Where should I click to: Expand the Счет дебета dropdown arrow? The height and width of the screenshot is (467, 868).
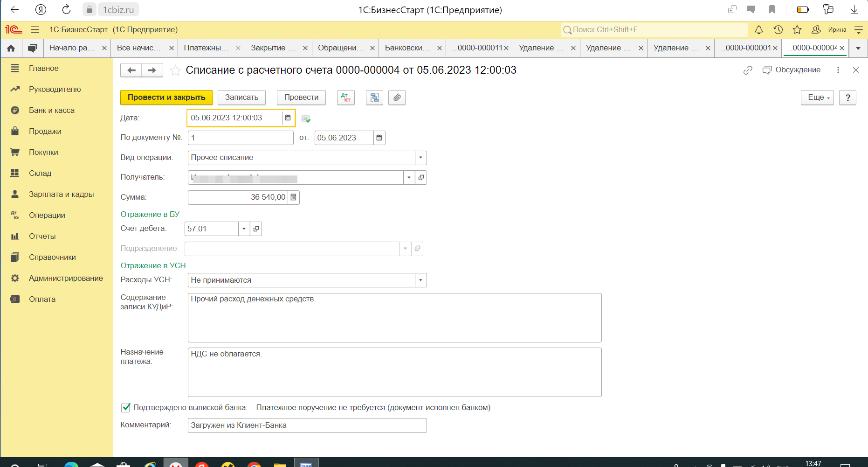point(244,229)
